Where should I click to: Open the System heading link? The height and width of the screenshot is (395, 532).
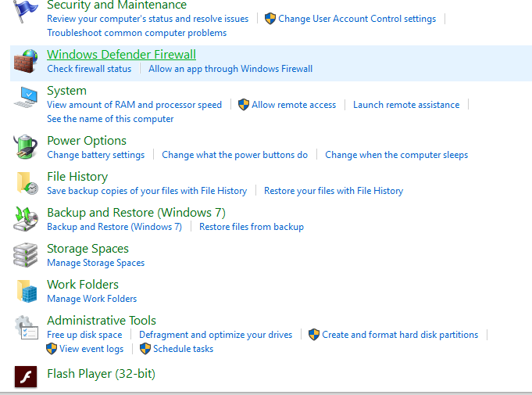coord(67,91)
